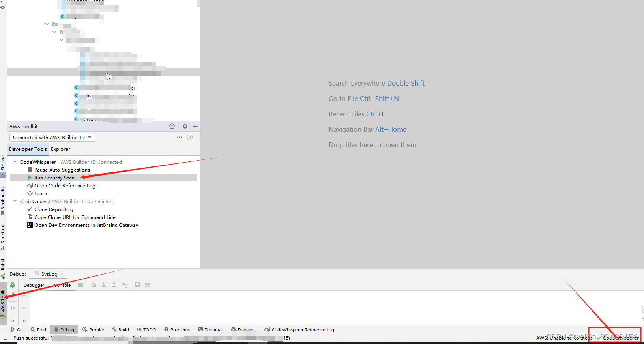Image resolution: width=644 pixels, height=344 pixels.
Task: Click the rerun debug bug icon
Action: coord(13,285)
